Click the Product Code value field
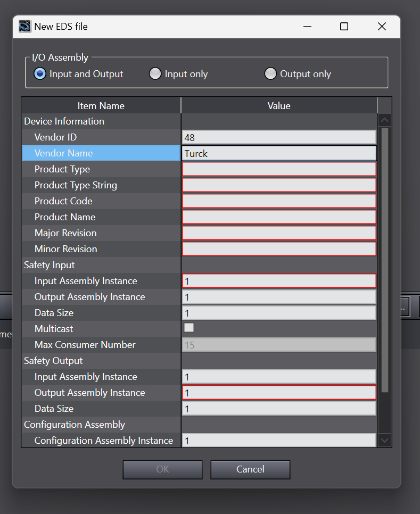The image size is (420, 514). [279, 201]
